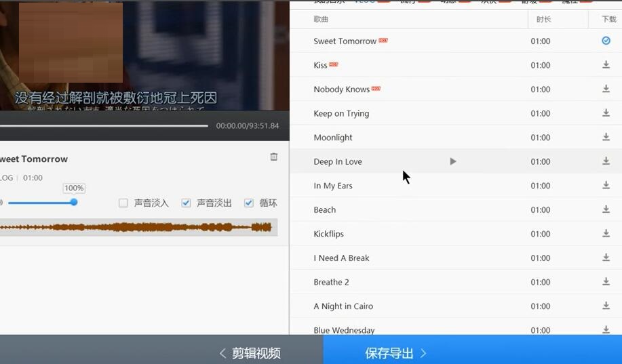Choose Kickflips in the music list

329,234
